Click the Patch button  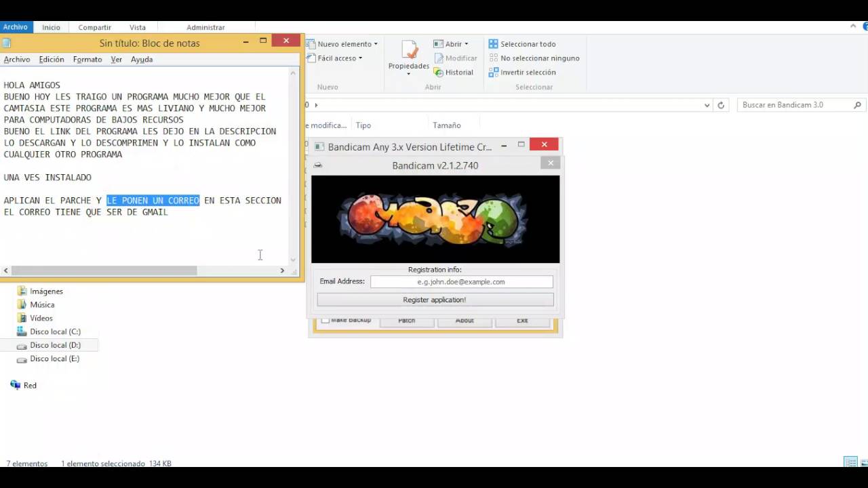point(407,321)
